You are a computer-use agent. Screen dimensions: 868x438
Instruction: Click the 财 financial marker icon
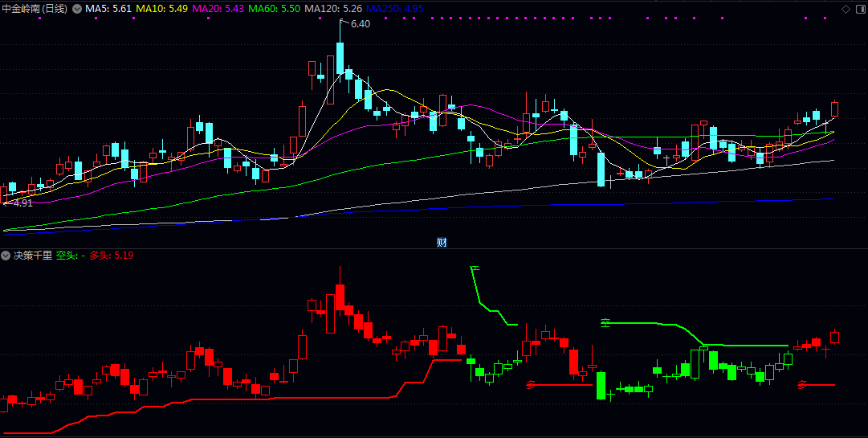click(441, 242)
